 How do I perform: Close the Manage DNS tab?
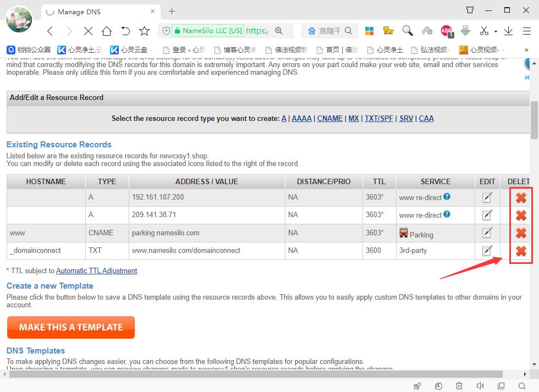click(153, 12)
